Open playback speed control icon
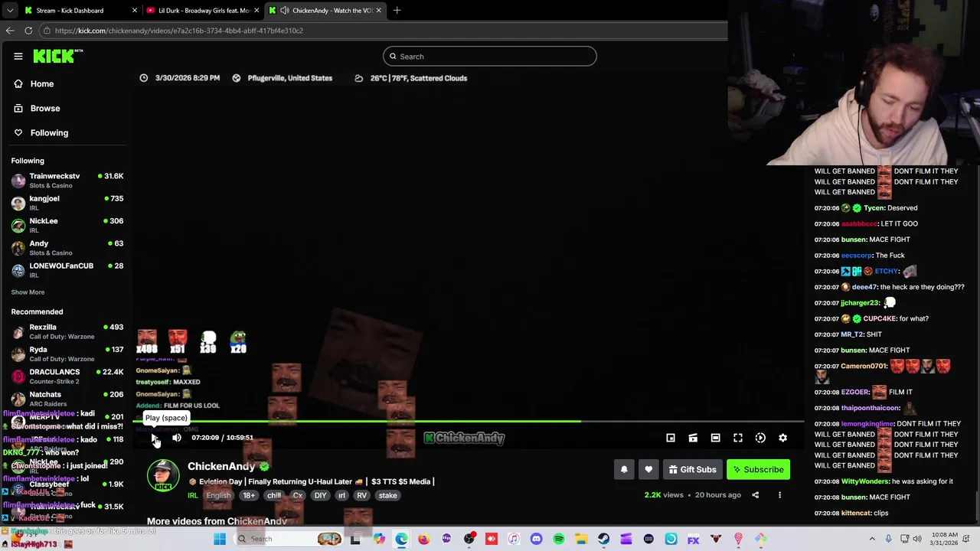Image resolution: width=980 pixels, height=551 pixels. pyautogui.click(x=760, y=438)
